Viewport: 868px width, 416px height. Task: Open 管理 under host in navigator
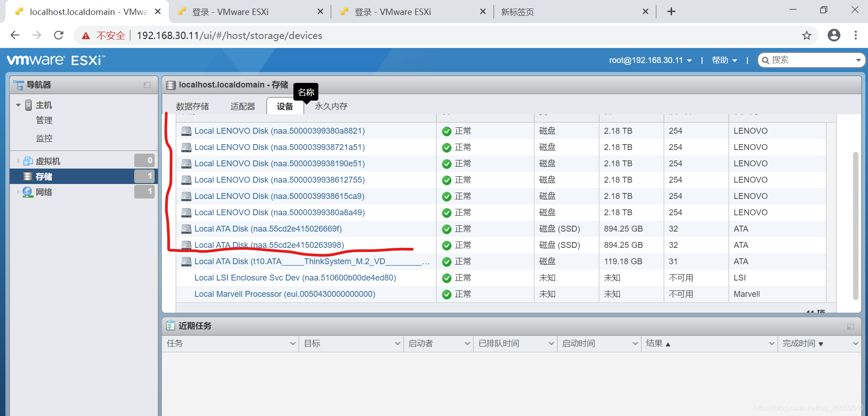(x=44, y=120)
